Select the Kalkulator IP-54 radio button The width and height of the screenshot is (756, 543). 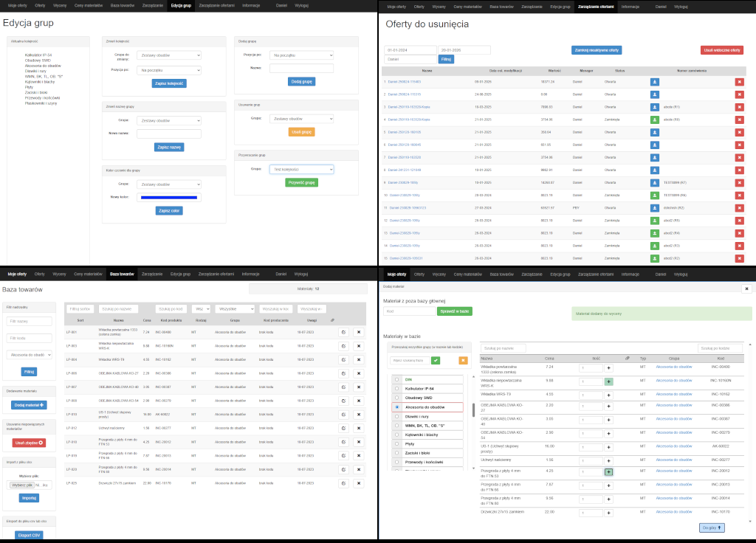[x=396, y=388]
